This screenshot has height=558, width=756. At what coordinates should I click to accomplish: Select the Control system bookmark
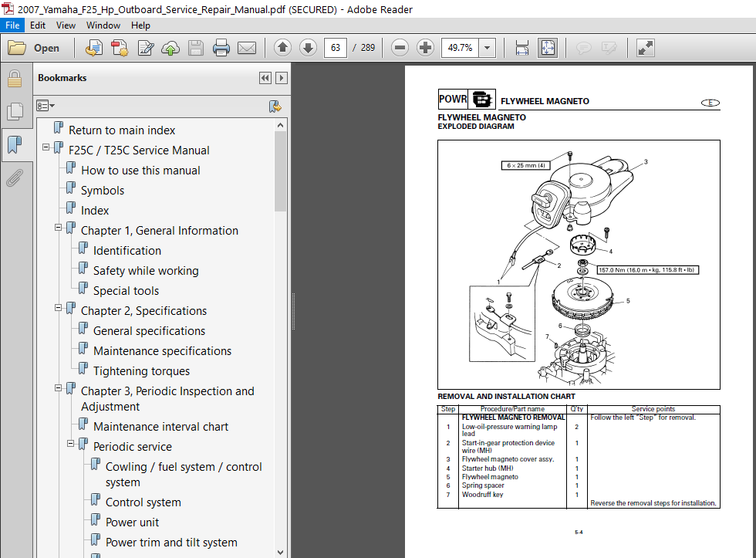143,502
